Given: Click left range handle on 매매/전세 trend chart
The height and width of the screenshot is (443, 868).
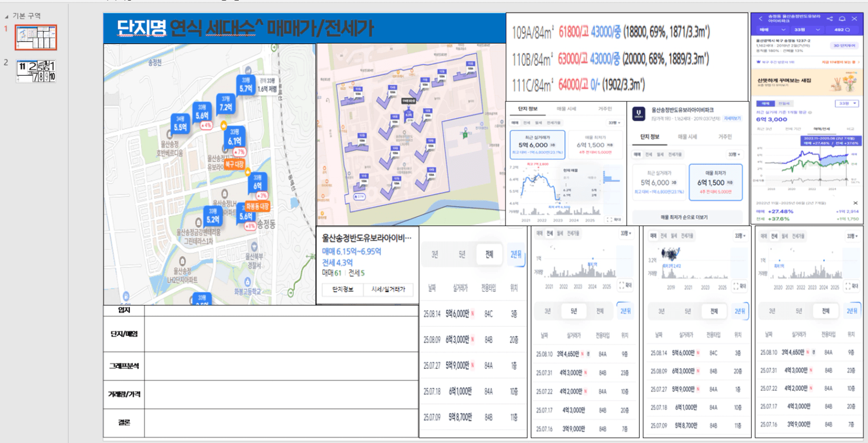Looking at the screenshot, I should [820, 180].
